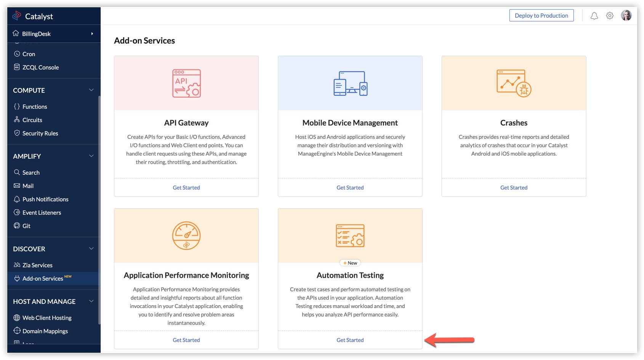The height and width of the screenshot is (360, 644).
Task: Click the Mobile Device Management card title
Action: (350, 123)
